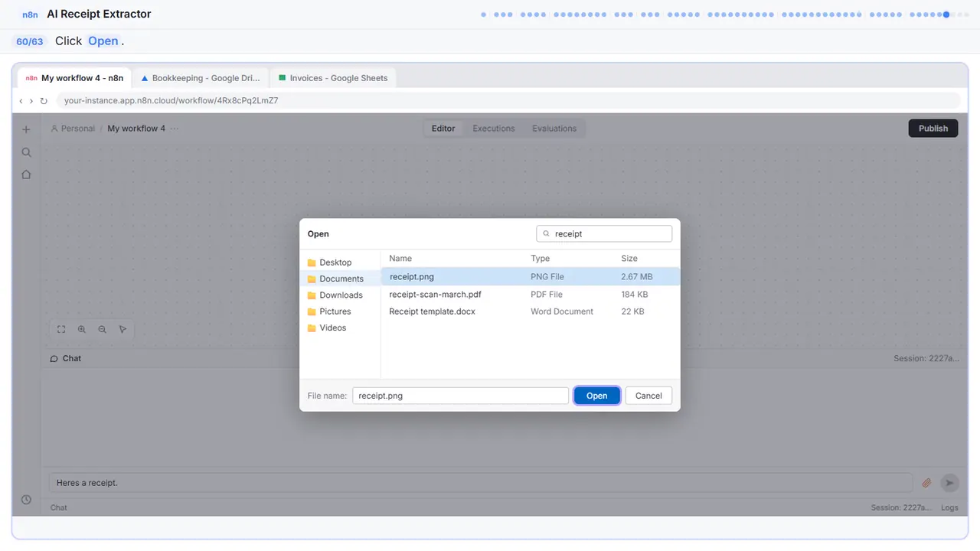Click the File name input field
This screenshot has width=980, height=551.
460,396
